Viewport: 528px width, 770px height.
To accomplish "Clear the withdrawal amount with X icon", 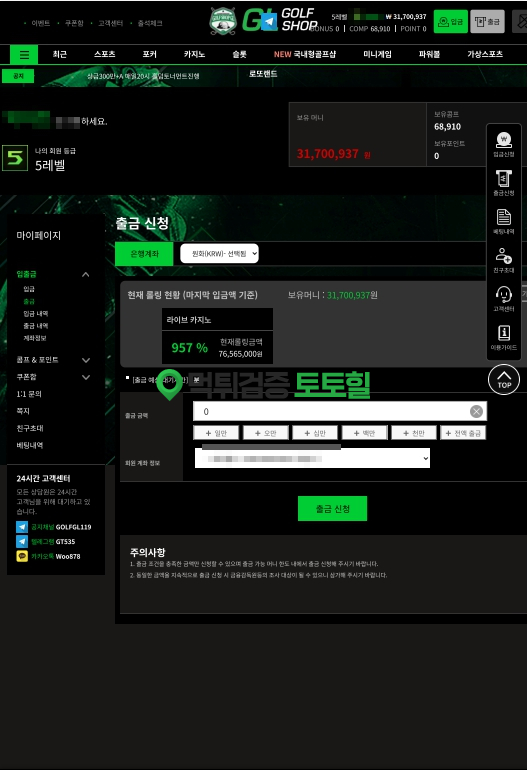I will [476, 412].
